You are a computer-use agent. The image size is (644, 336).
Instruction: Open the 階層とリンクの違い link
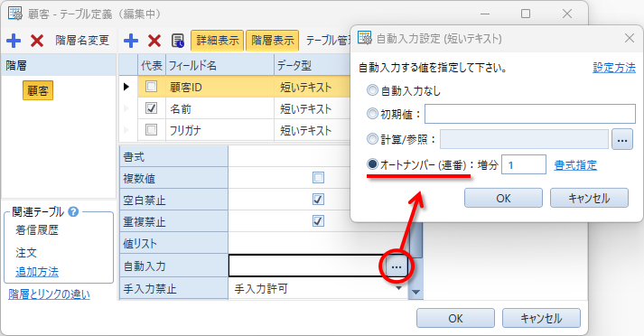pyautogui.click(x=49, y=294)
